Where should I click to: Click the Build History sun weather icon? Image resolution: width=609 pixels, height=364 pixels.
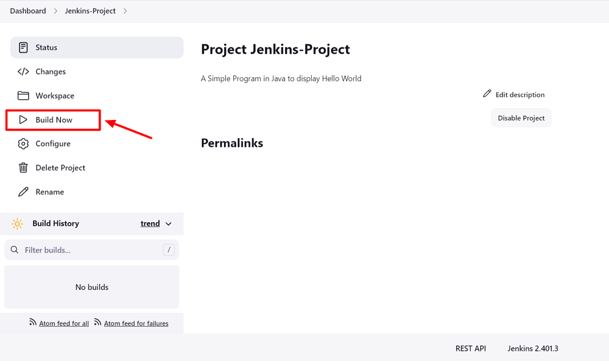[18, 224]
